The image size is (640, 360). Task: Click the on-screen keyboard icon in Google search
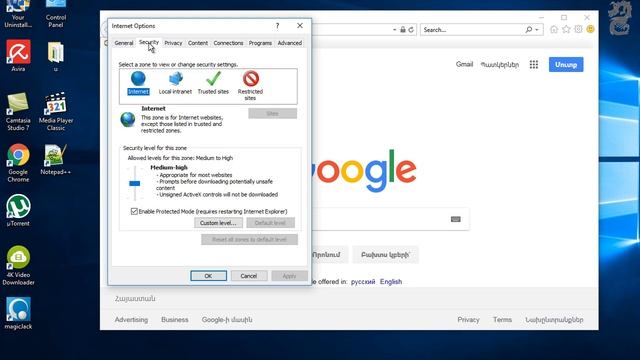(x=456, y=219)
